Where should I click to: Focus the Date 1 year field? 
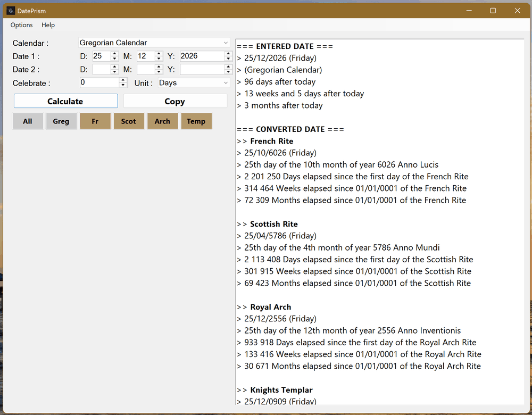(202, 56)
